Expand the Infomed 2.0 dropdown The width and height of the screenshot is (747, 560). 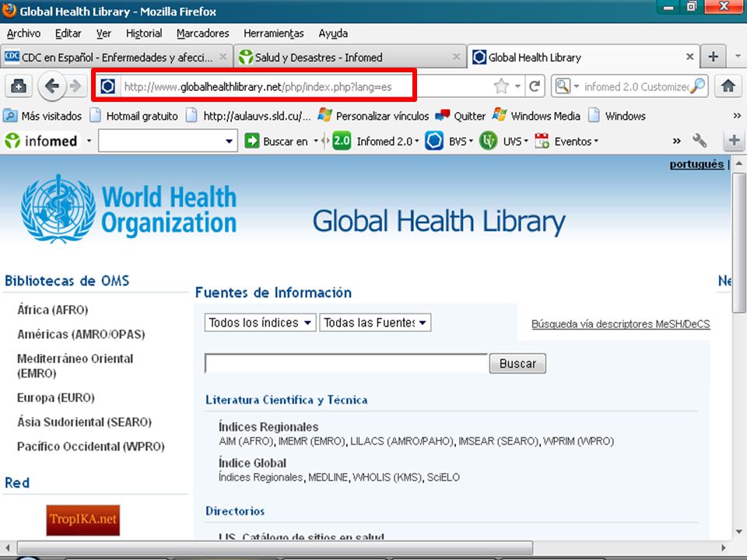point(416,142)
